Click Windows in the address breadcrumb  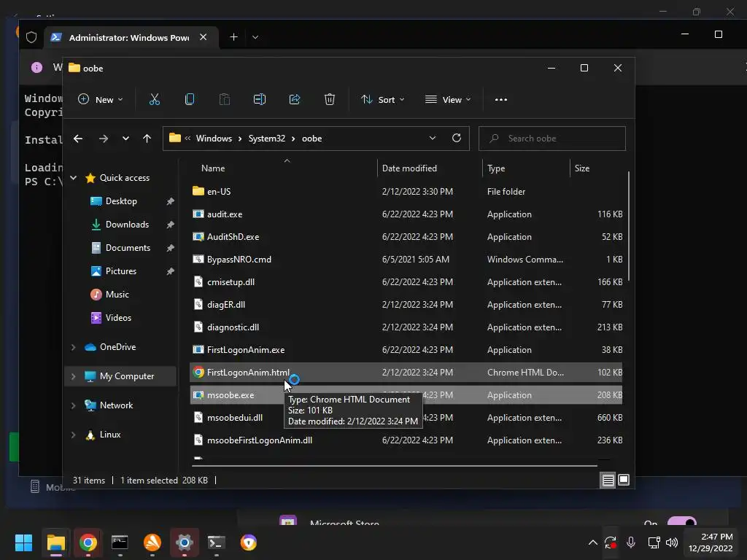click(x=214, y=139)
